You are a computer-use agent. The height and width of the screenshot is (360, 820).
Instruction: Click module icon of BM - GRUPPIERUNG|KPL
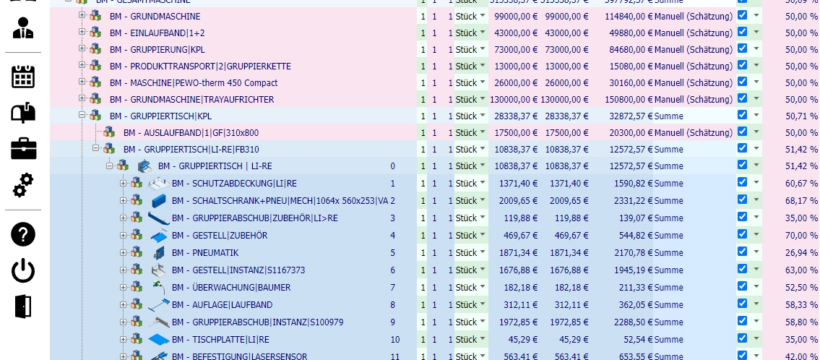point(95,49)
